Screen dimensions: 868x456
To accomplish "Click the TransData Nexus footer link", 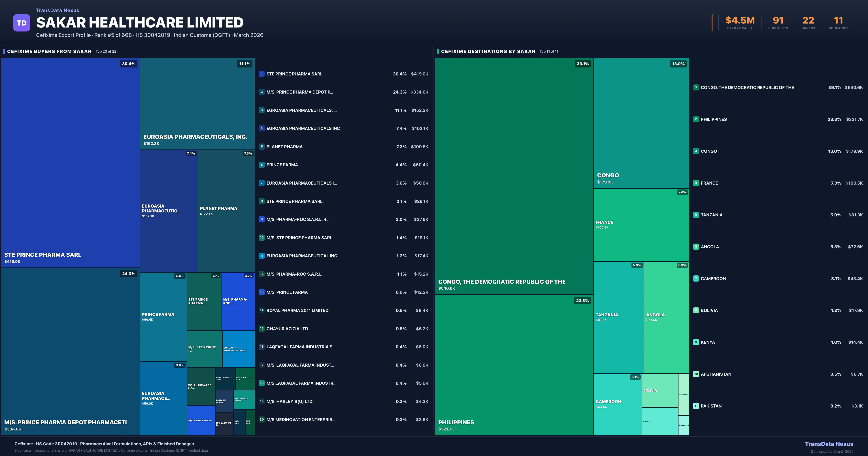I will (829, 444).
